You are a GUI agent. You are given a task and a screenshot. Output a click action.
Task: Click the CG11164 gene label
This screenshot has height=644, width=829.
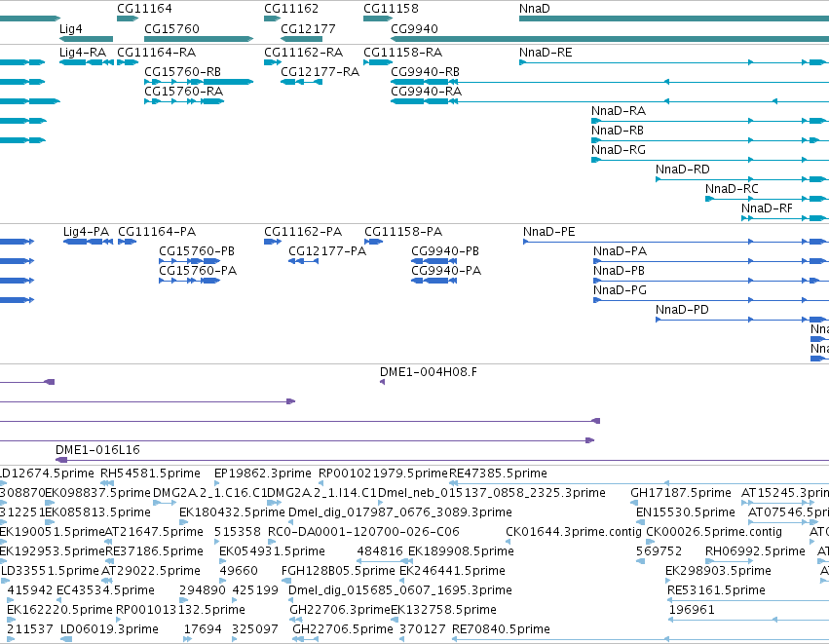tap(144, 9)
